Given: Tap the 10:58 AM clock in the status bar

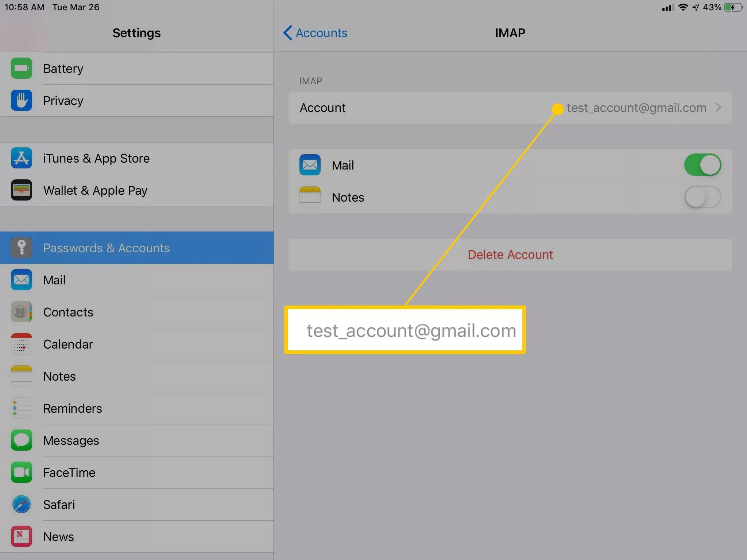Looking at the screenshot, I should click(24, 7).
